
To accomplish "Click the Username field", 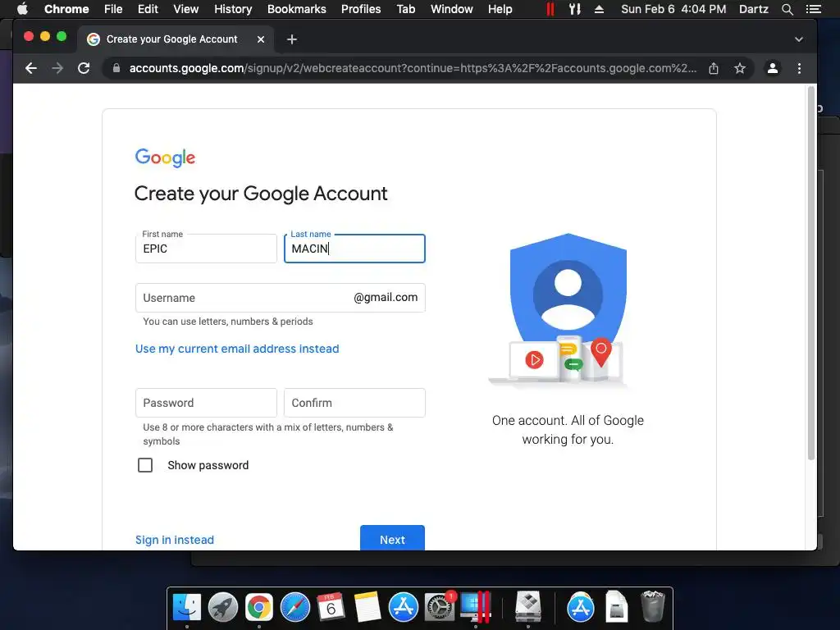I will pyautogui.click(x=281, y=298).
